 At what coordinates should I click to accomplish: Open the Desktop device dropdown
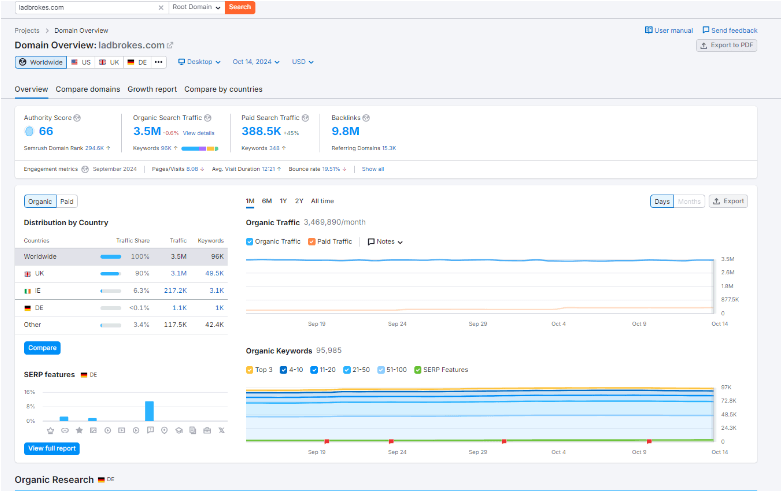(199, 62)
